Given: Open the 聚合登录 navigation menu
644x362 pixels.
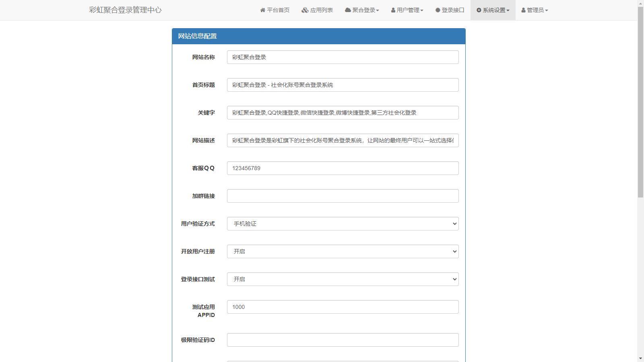Looking at the screenshot, I should 362,10.
